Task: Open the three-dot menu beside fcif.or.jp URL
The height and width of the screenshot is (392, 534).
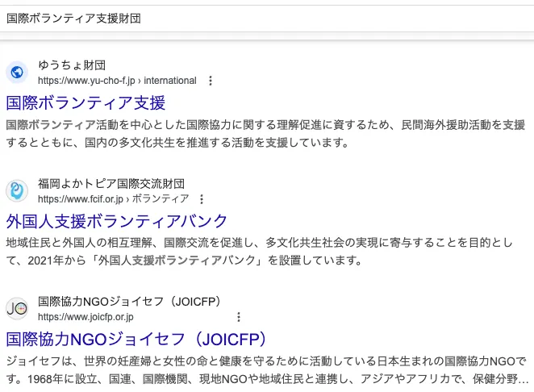Action: pyautogui.click(x=202, y=199)
